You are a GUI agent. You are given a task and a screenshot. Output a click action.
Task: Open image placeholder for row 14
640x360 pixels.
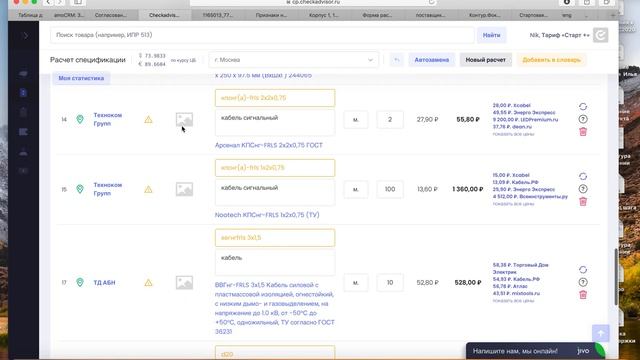[x=184, y=120]
